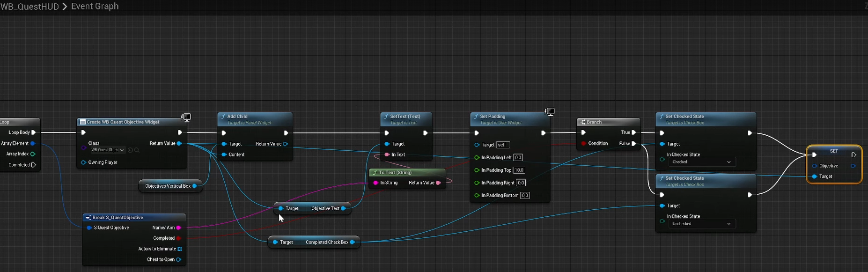The image size is (868, 272).
Task: Click the Completed Check Box output pin
Action: [x=352, y=242]
